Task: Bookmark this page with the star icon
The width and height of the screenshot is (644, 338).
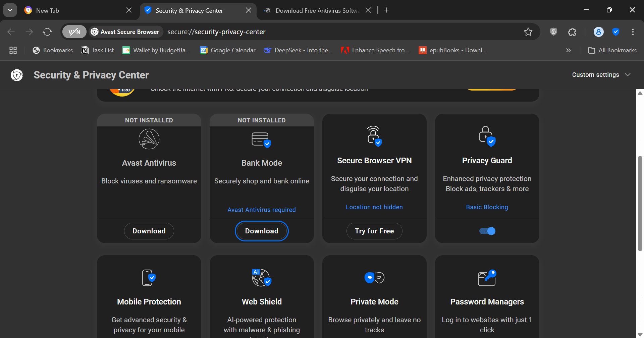Action: click(x=528, y=32)
